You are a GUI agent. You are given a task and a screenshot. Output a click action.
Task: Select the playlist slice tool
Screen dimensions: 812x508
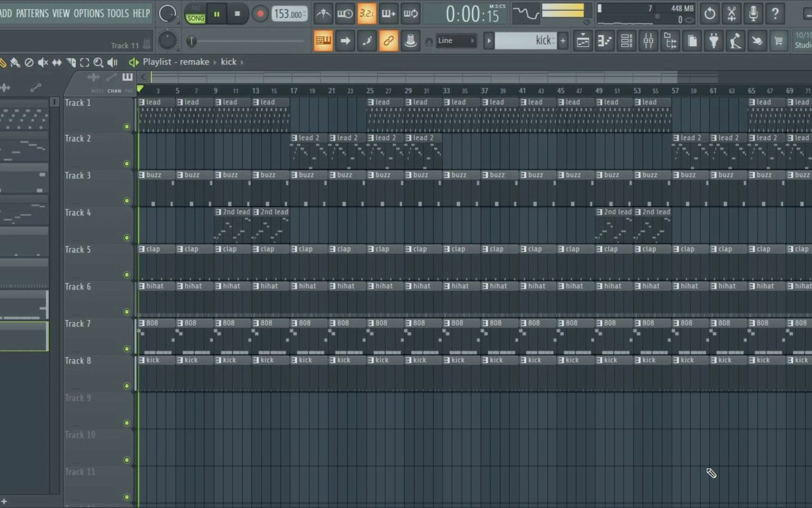(x=71, y=62)
